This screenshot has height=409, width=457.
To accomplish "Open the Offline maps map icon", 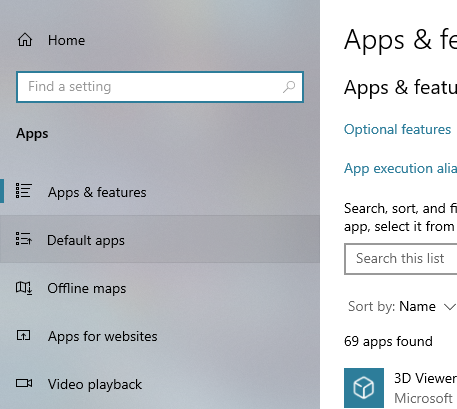I will (x=24, y=288).
